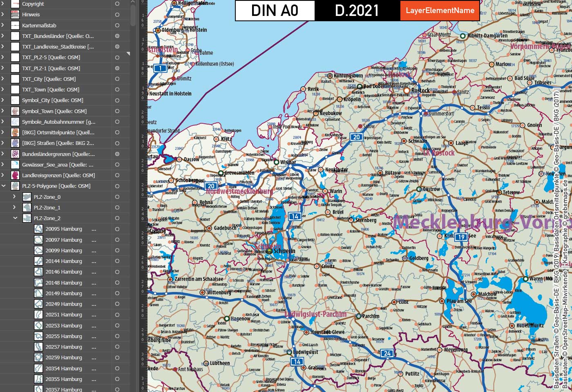Collapse the PLZ-5-Polygone layer
The height and width of the screenshot is (392, 572).
(4, 186)
